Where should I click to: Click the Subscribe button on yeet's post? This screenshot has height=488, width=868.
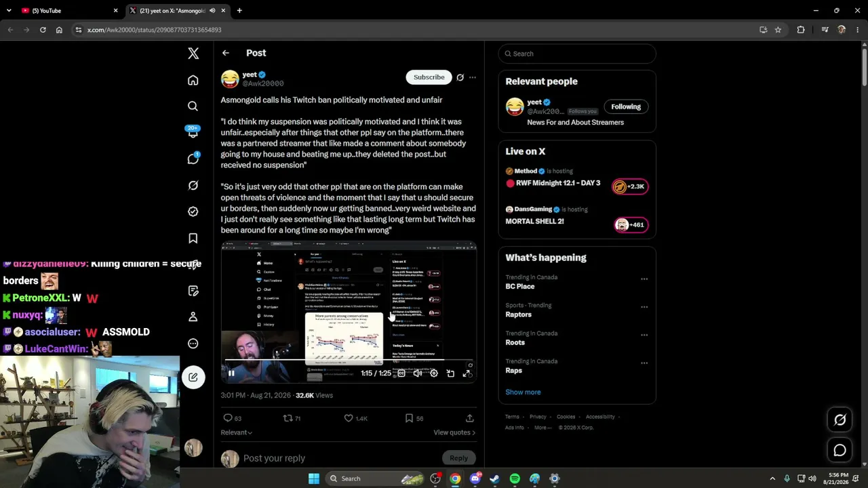point(429,77)
